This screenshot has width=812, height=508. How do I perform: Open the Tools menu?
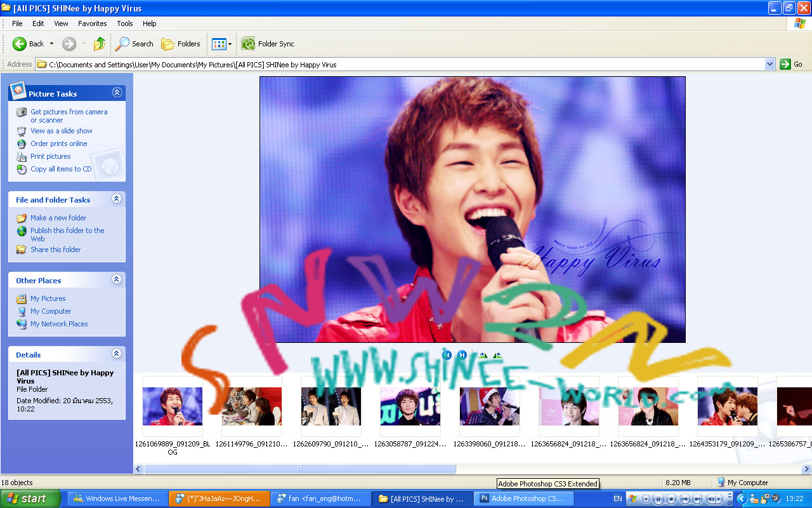125,23
